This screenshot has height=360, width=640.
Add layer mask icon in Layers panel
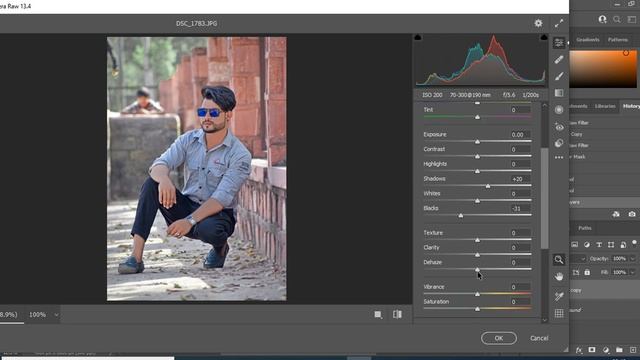pos(592,350)
